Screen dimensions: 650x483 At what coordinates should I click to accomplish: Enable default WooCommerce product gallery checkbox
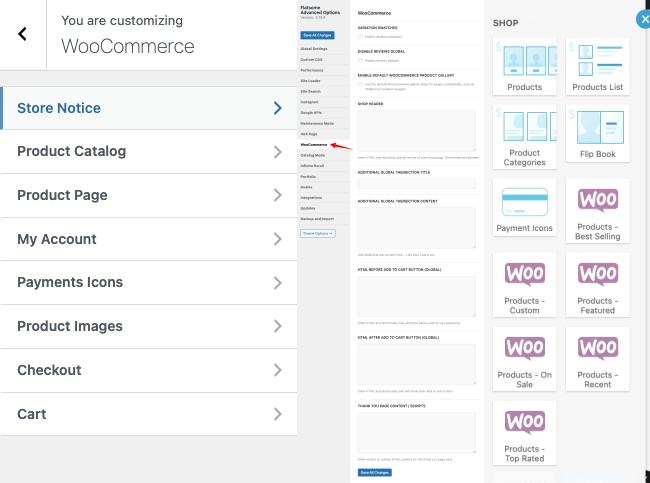[360, 84]
